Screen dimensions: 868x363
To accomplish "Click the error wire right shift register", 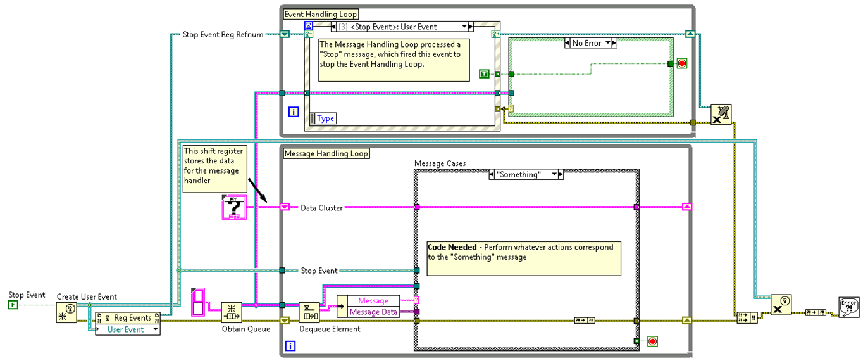I will [687, 321].
